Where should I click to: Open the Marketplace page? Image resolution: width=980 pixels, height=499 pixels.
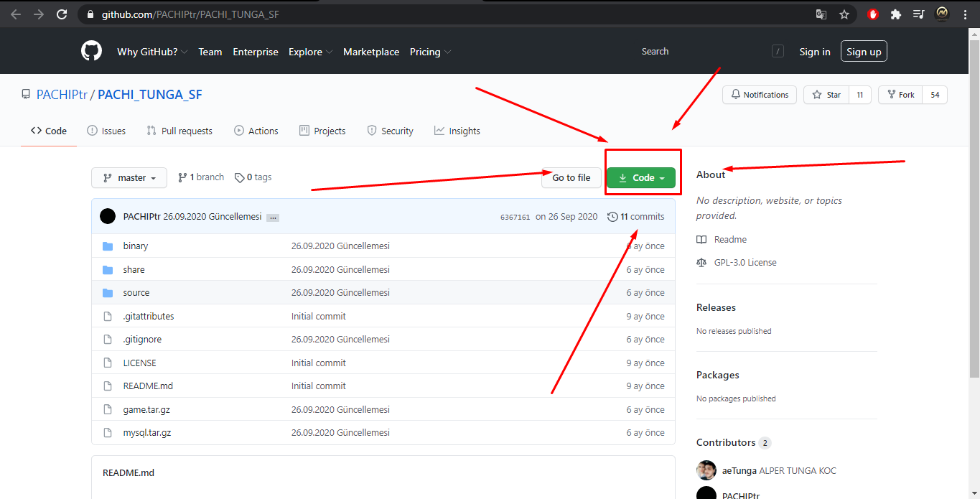pos(371,52)
